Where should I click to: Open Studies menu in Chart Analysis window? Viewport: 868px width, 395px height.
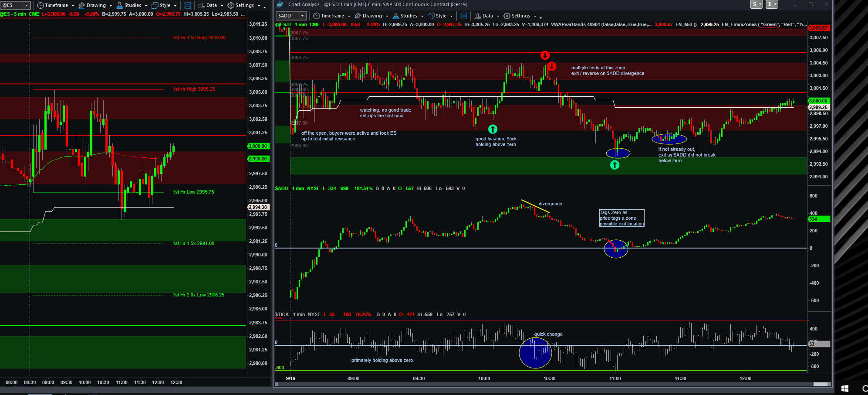408,16
